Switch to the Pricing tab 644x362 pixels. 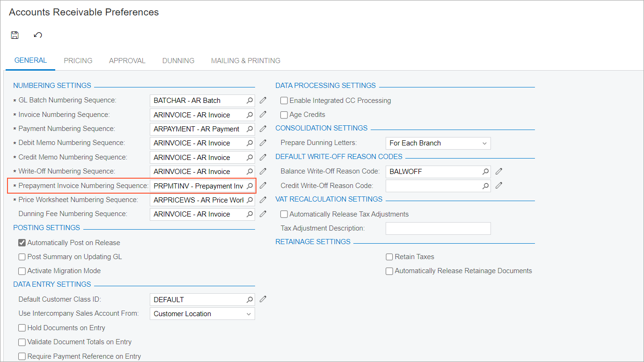coord(78,61)
